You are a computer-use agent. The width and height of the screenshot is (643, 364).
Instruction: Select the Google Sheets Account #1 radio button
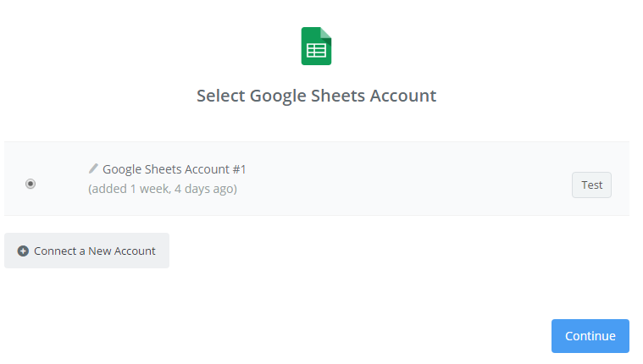[30, 183]
